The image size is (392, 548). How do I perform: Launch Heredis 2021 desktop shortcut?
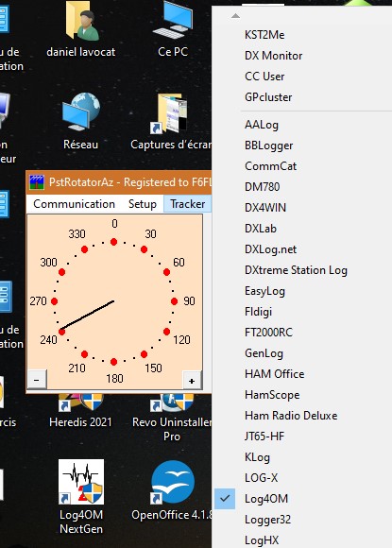pos(80,411)
